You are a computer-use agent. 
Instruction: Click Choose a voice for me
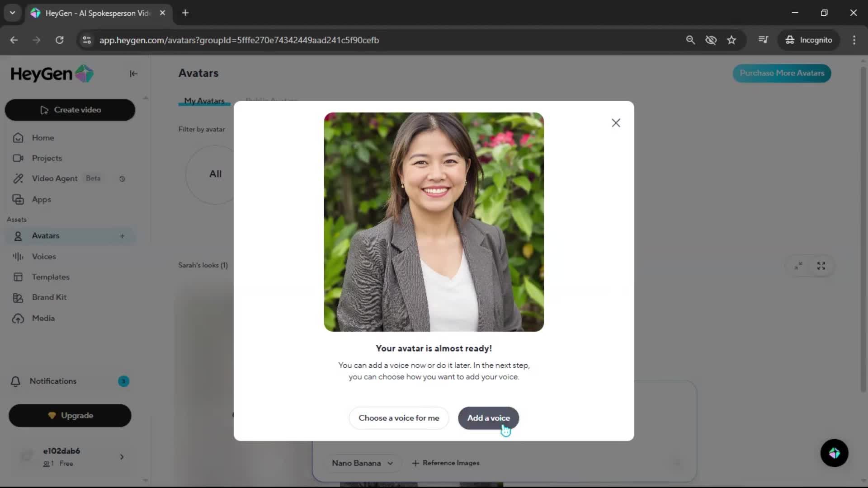399,418
